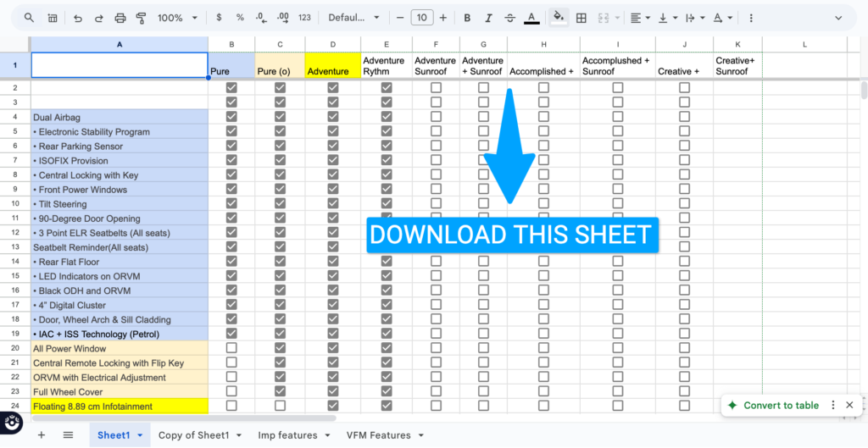Add a new sheet with plus button

tap(41, 434)
